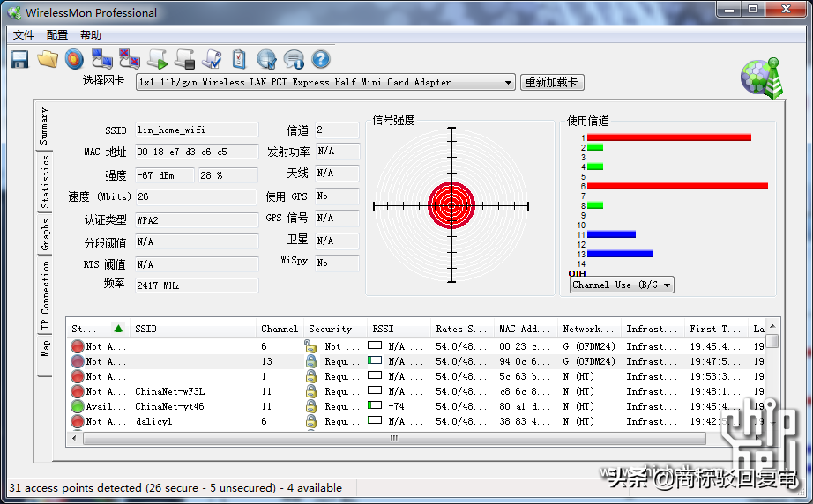Click the document with checkmark icon
The height and width of the screenshot is (504, 813).
(212, 59)
